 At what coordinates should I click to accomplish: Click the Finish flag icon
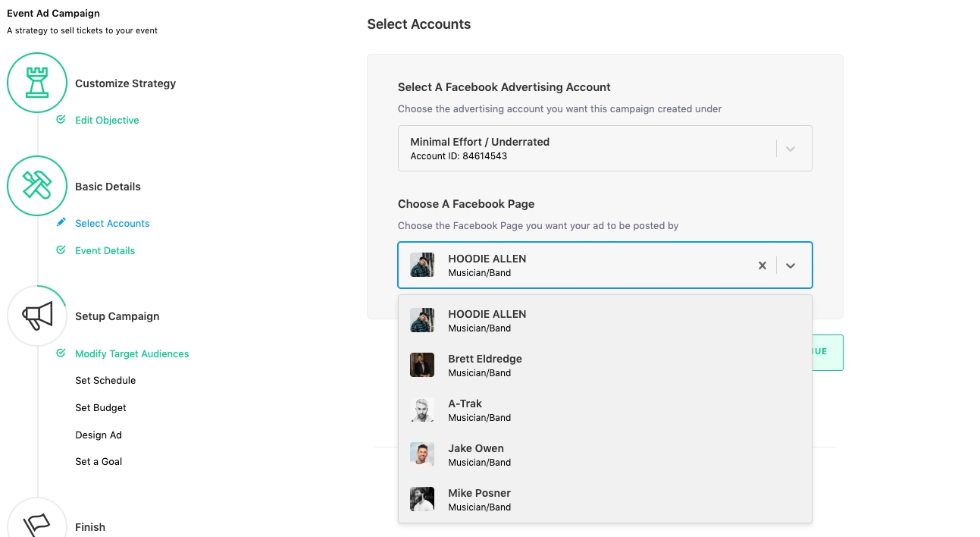(x=37, y=524)
